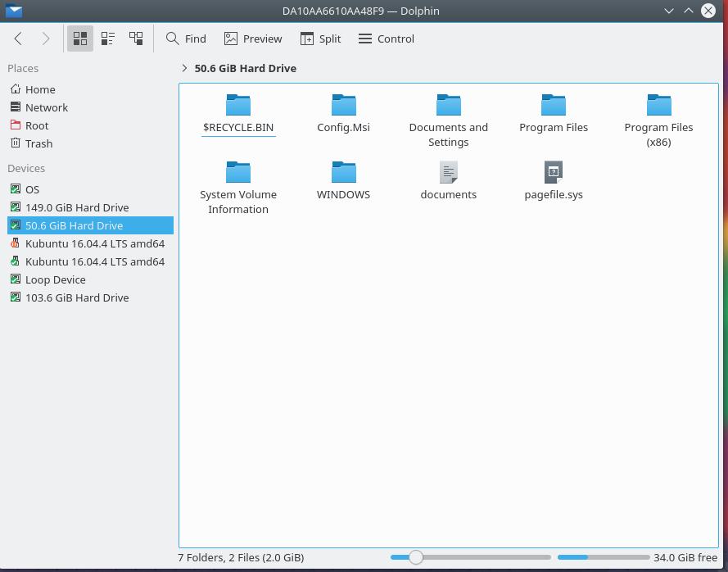Select the OS device entry
728x572 pixels.
tap(32, 189)
